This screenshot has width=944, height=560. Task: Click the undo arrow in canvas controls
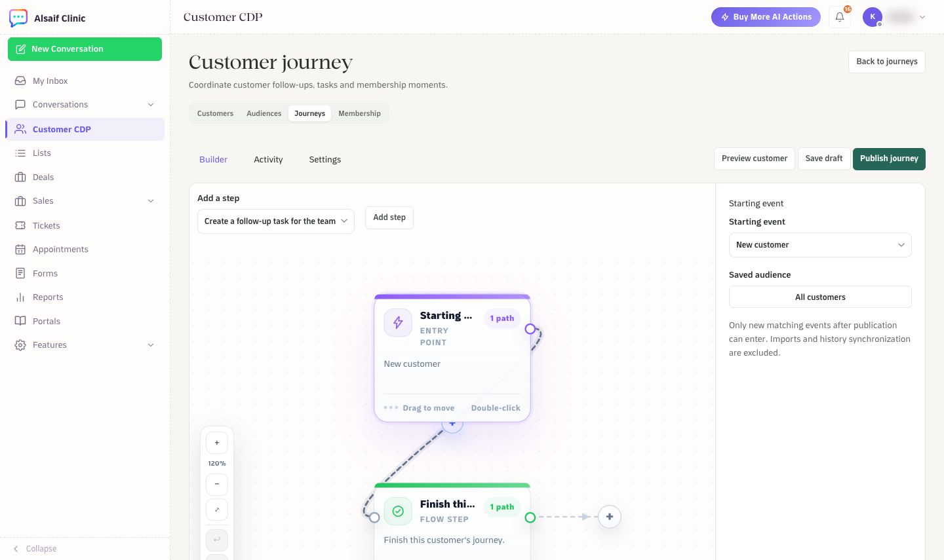[x=217, y=540]
